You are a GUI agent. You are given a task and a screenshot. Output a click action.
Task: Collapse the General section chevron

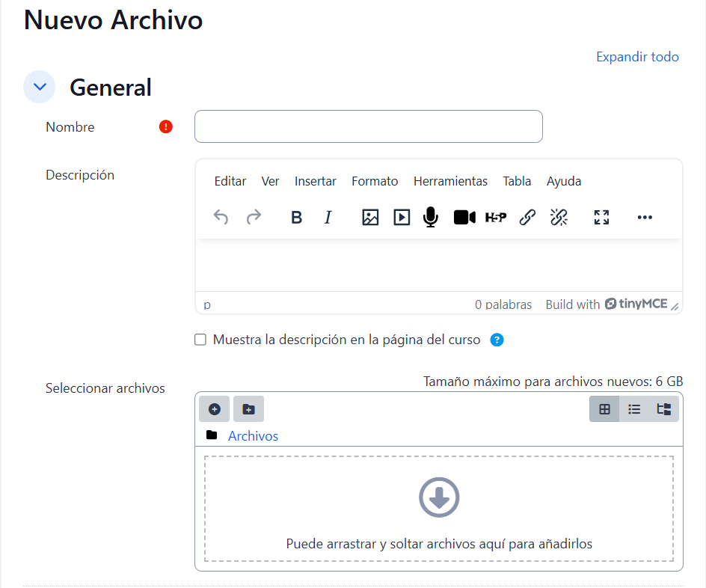(x=40, y=87)
